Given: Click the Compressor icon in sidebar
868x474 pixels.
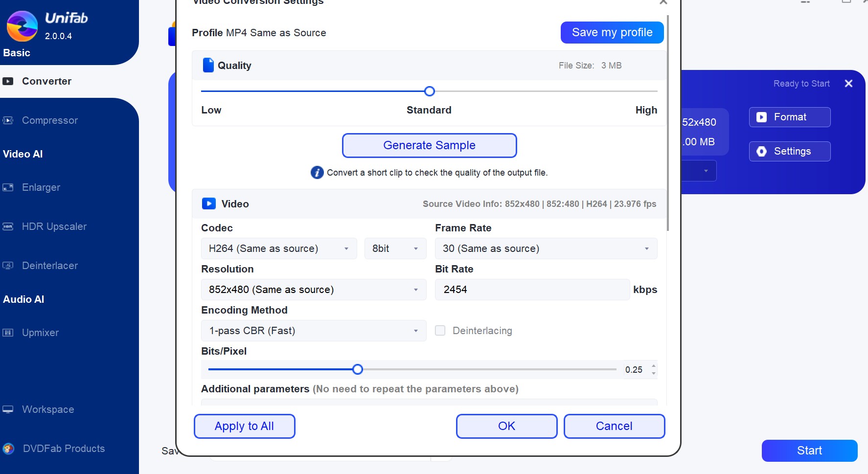Looking at the screenshot, I should [8, 120].
